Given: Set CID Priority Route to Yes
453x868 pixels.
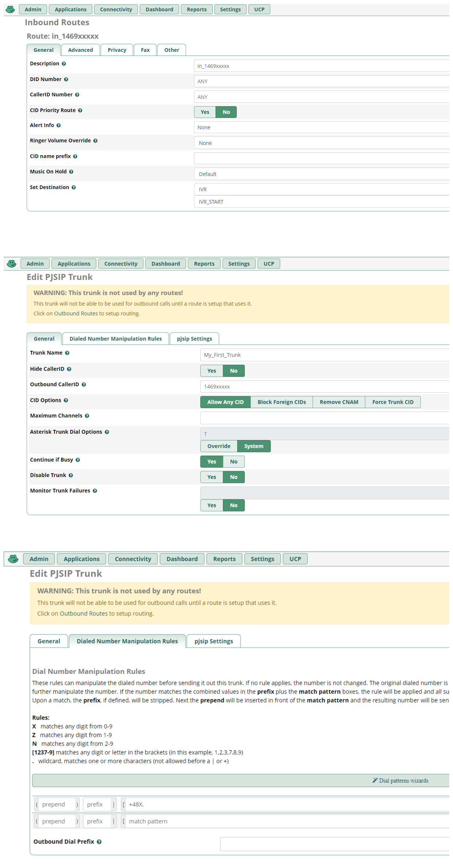Looking at the screenshot, I should click(205, 112).
